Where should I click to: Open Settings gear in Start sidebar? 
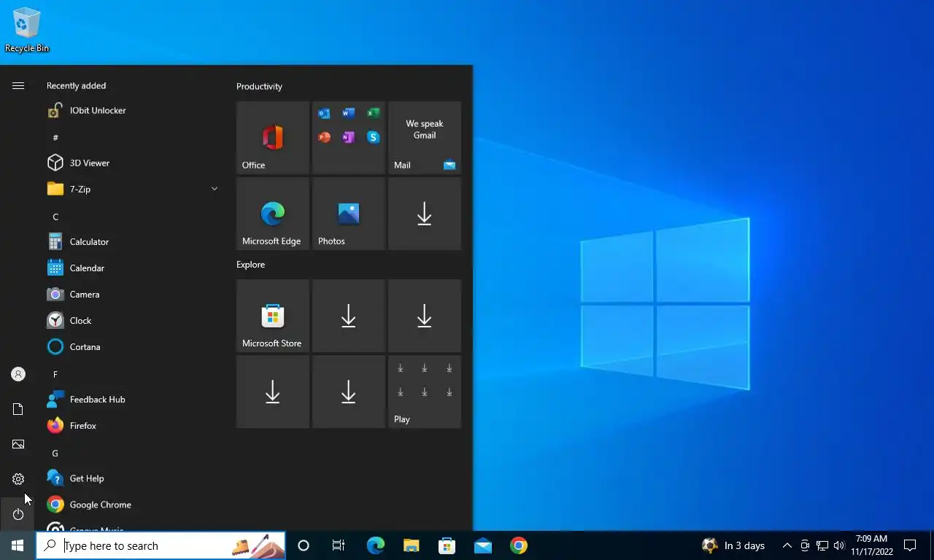(x=18, y=479)
